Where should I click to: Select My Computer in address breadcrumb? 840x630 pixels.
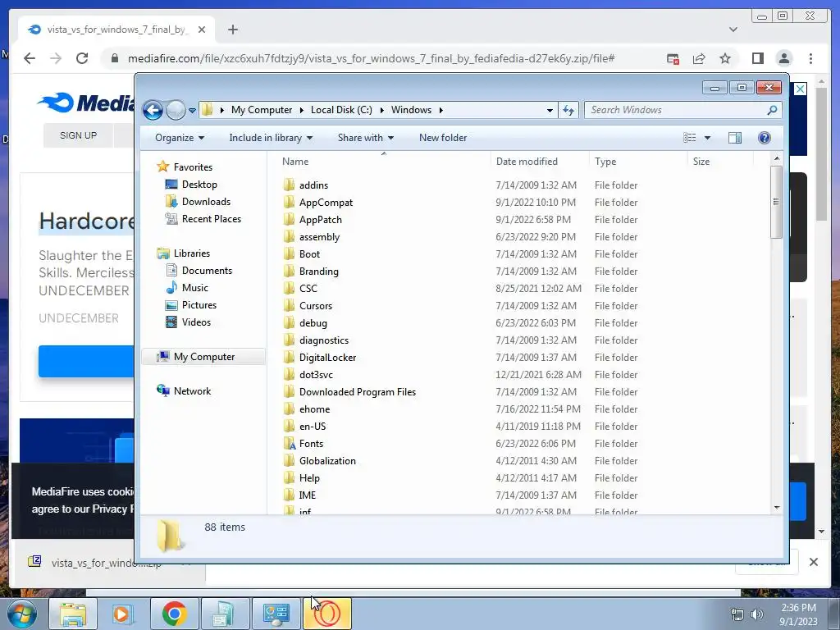tap(262, 110)
